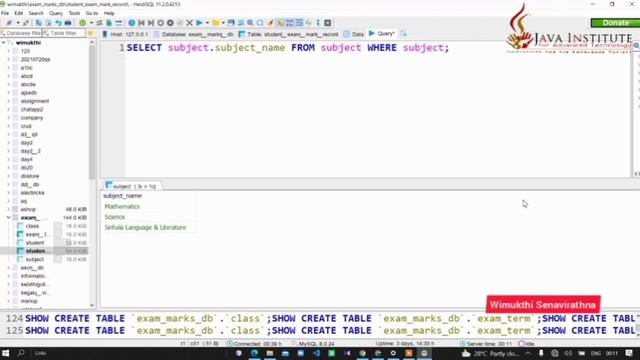This screenshot has width=640, height=360.
Task: Click the blue help icon in toolbar
Action: click(132, 23)
